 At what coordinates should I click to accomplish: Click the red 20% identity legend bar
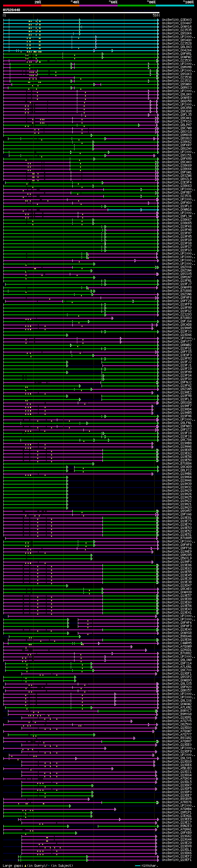tap(22, 6)
